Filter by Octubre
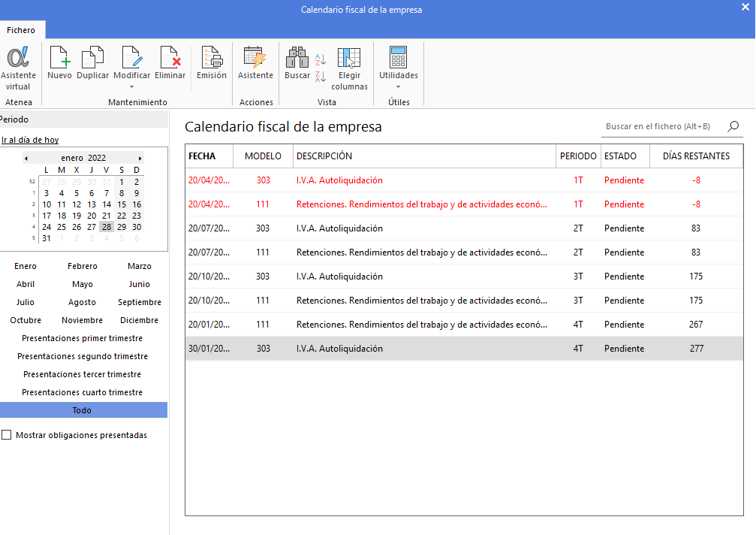The height and width of the screenshot is (535, 756). pos(26,320)
